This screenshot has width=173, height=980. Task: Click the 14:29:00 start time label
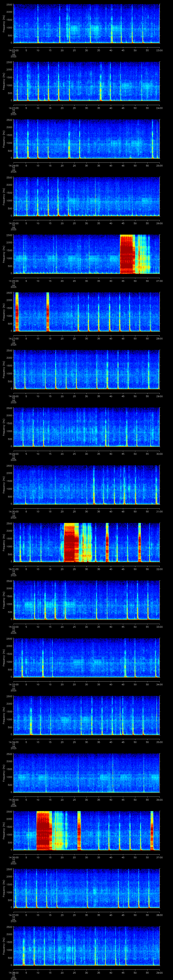13,454
